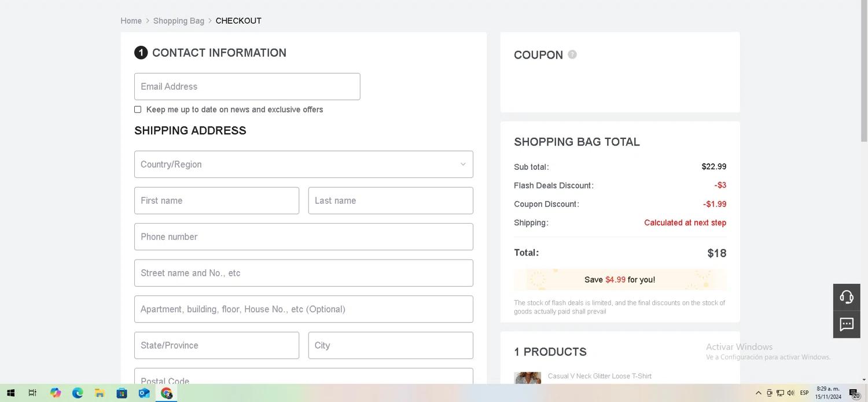Viewport: 868px width, 402px height.
Task: Click the Postal Code field
Action: pos(303,376)
